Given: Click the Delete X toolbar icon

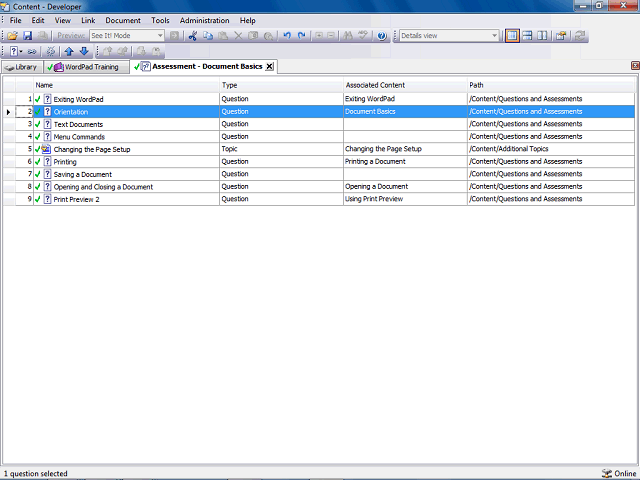Looking at the screenshot, I should pos(238,36).
